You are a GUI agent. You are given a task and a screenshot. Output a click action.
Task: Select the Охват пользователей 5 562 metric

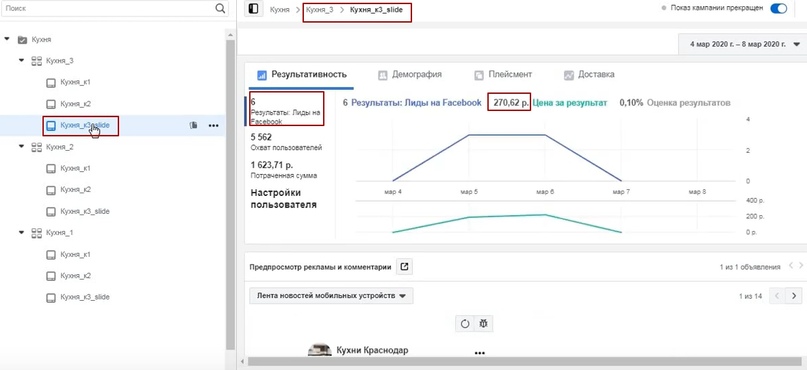[x=286, y=143]
